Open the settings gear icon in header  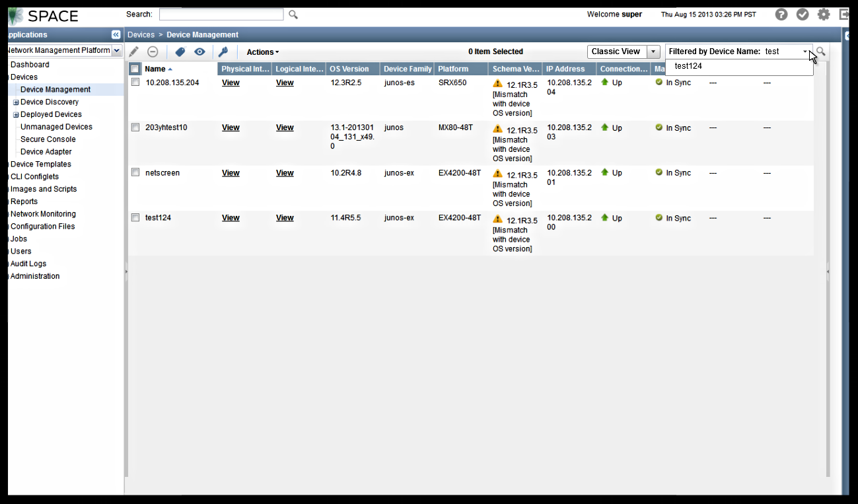pos(824,15)
